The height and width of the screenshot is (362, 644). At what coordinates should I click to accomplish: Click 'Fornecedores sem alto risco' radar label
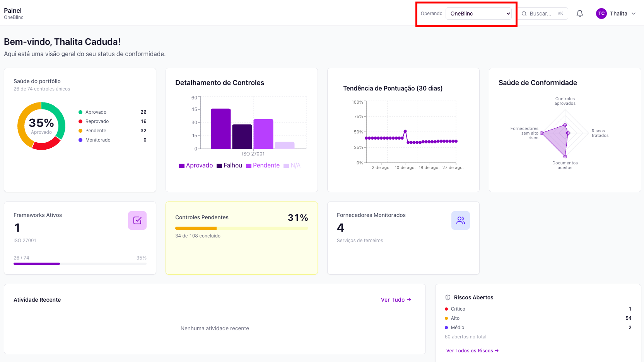click(524, 133)
